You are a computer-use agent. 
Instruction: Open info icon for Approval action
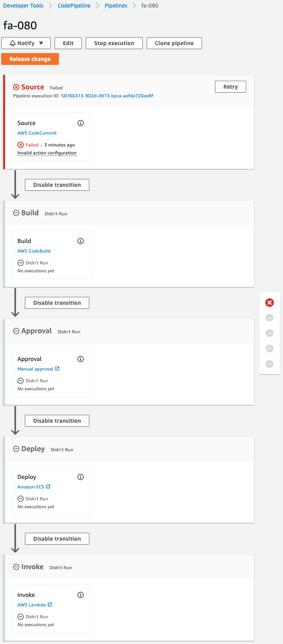[81, 359]
